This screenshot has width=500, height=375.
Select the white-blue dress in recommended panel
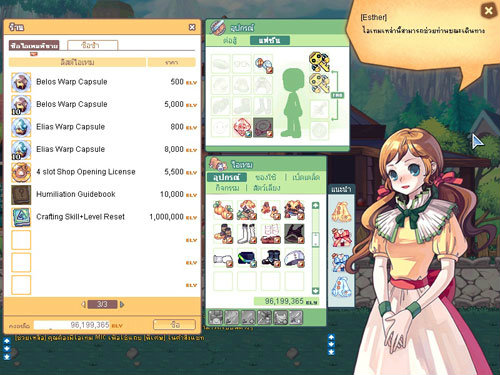tap(341, 287)
